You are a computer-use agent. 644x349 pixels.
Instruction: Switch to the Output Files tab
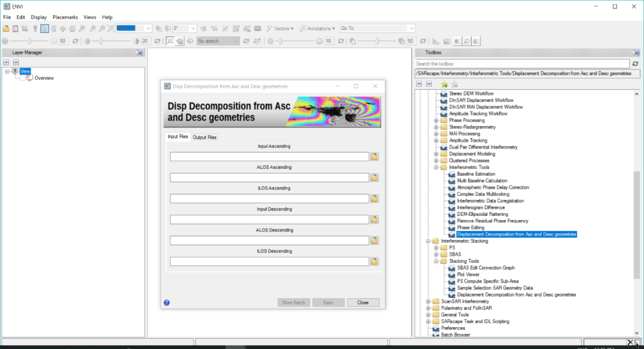[205, 137]
